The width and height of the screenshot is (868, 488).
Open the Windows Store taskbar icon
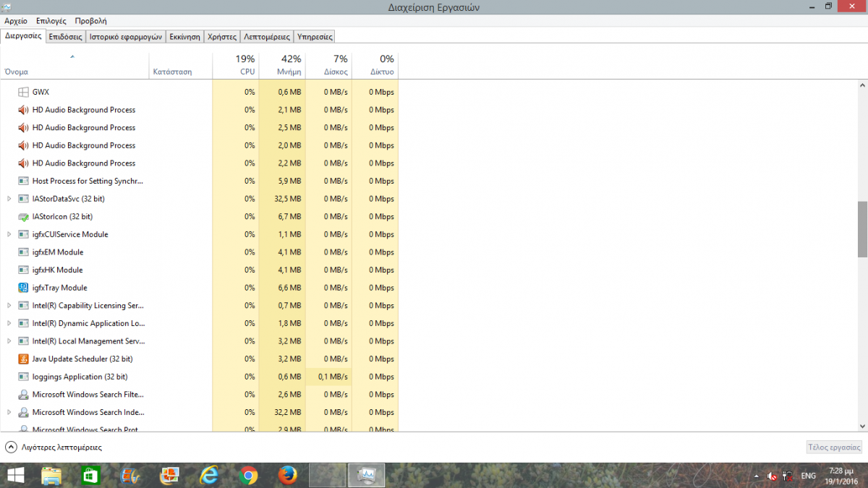coord(90,476)
